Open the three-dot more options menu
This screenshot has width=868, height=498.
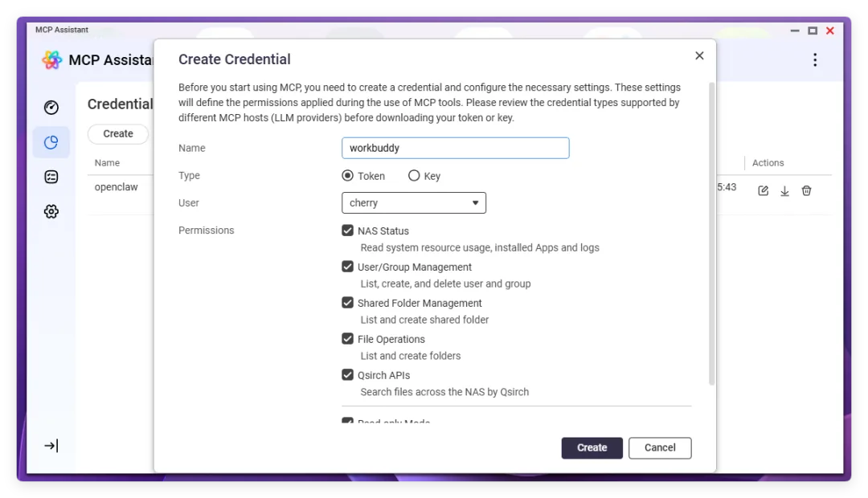click(815, 59)
